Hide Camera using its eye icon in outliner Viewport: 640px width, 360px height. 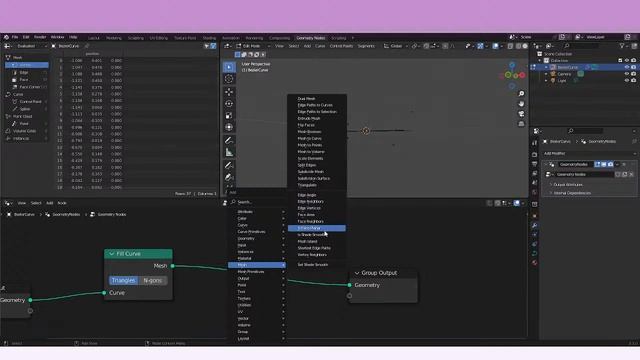click(627, 74)
